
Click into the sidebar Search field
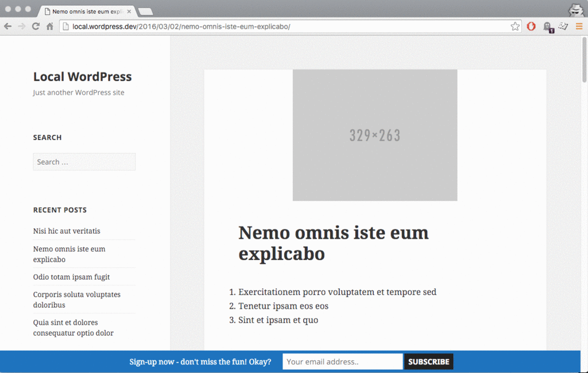click(x=84, y=162)
